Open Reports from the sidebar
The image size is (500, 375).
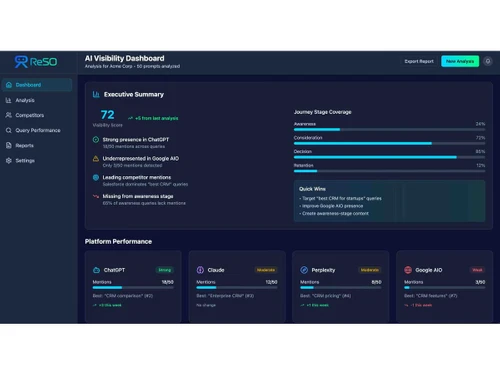[x=37, y=146]
